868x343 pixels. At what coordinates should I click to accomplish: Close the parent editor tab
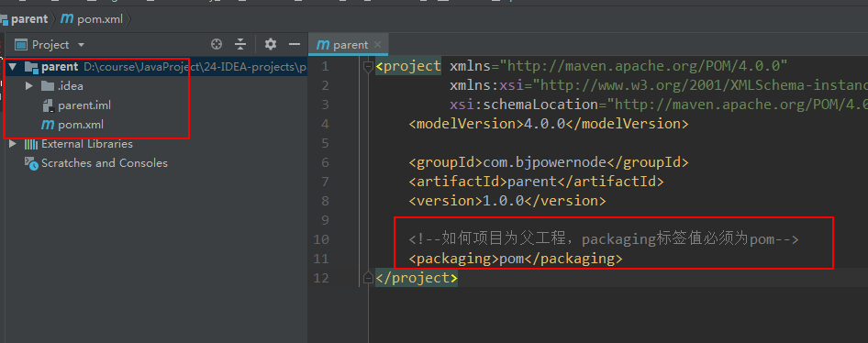click(x=377, y=44)
